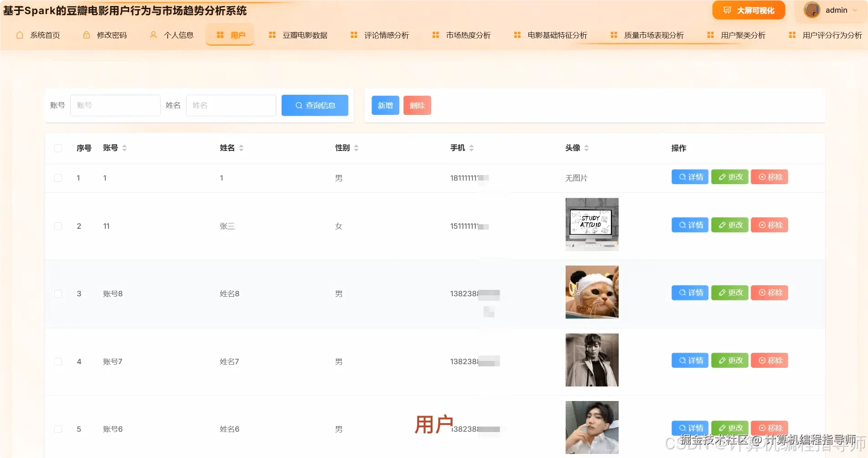This screenshot has width=868, height=458.
Task: Click the 评论情感分析 grid icon
Action: (x=354, y=34)
